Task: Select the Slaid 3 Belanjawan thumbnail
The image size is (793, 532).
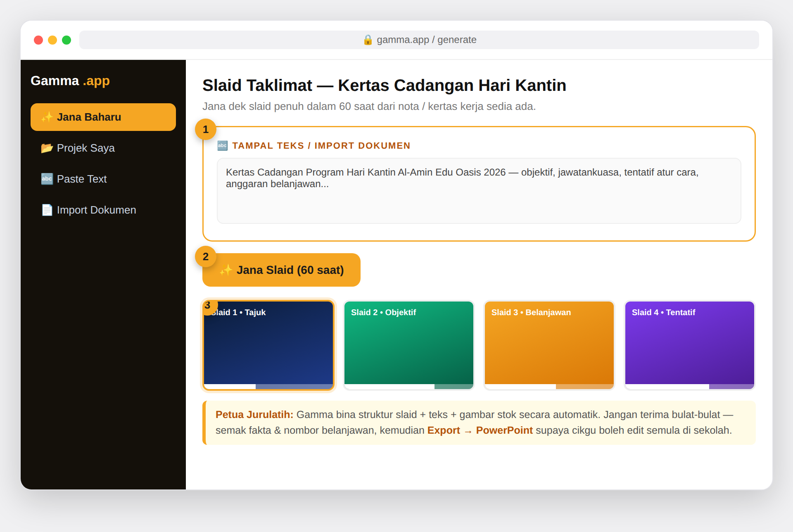Action: coord(549,345)
